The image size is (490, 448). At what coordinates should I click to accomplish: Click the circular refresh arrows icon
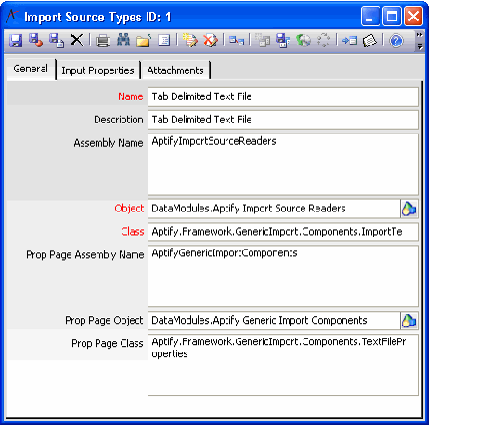324,41
